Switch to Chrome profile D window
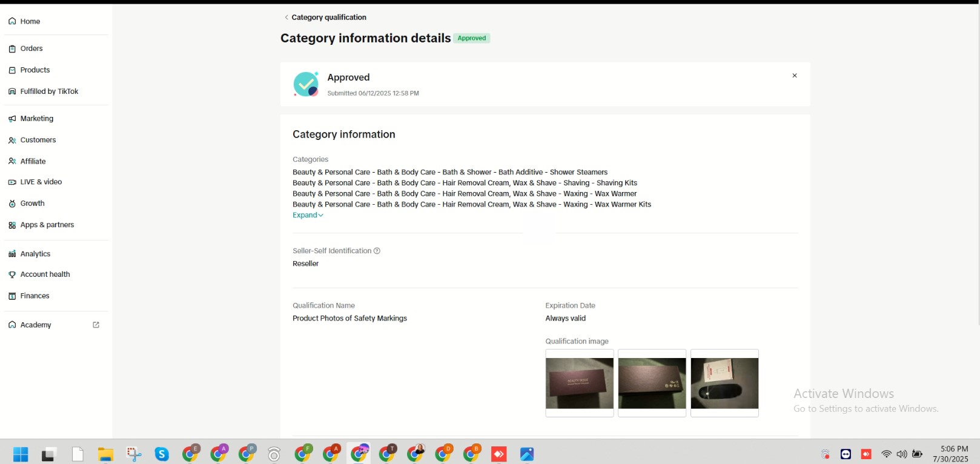This screenshot has width=980, height=464. (444, 454)
